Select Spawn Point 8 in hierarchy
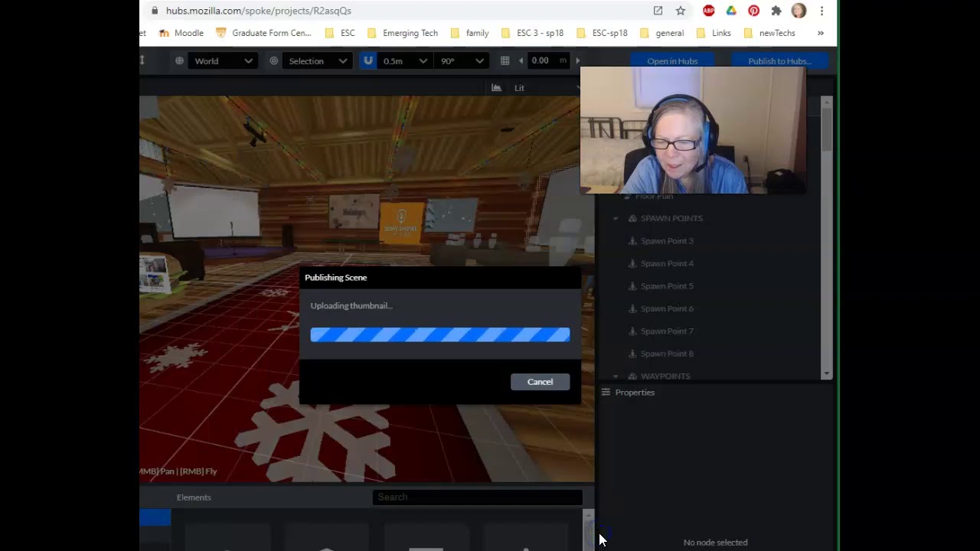The image size is (980, 551). (x=667, y=354)
